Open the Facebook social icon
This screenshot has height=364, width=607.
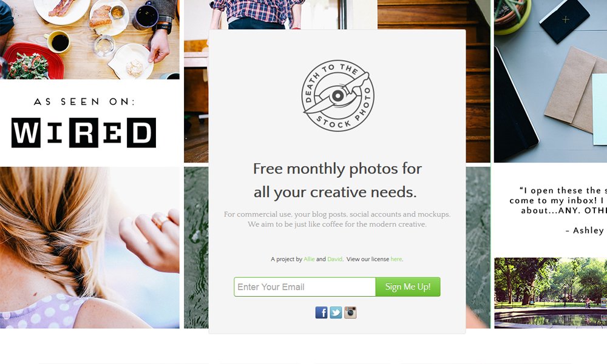click(x=321, y=312)
